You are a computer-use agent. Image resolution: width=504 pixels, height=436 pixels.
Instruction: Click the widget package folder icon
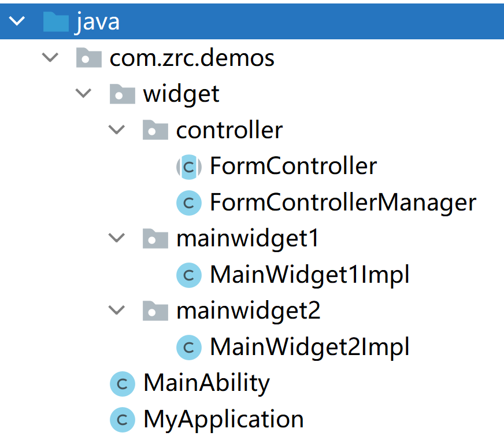(x=122, y=94)
